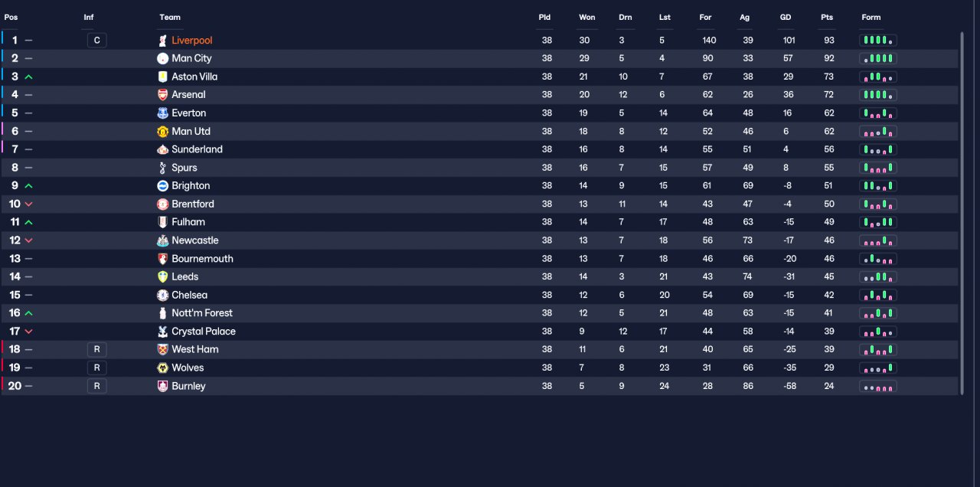
Task: Click Burnley's relegated R info badge
Action: point(96,386)
